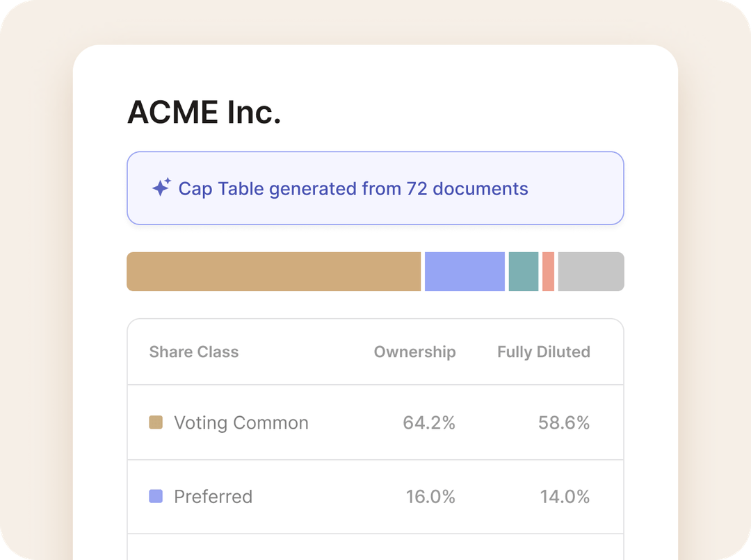Click the 64.2% ownership value
The image size is (751, 560).
point(429,422)
